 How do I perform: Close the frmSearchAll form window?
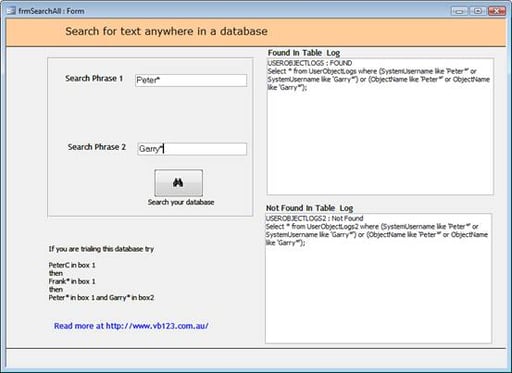[497, 11]
